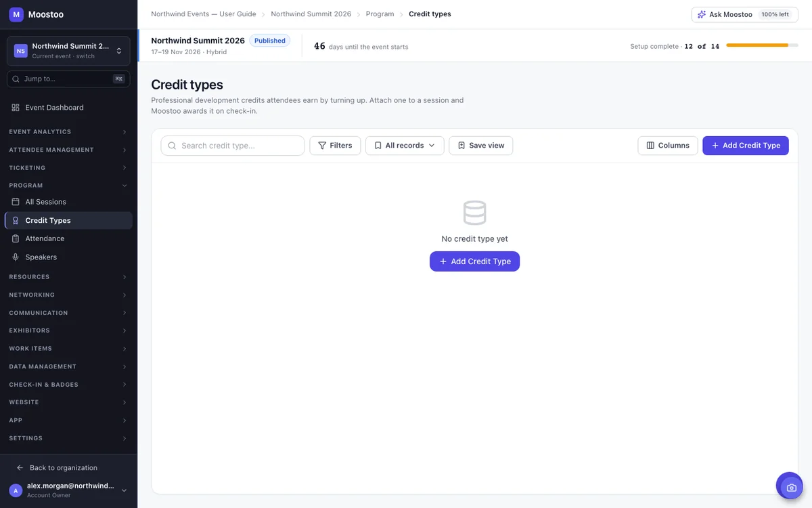
Task: Click the Northwind Summit 2026 breadcrumb
Action: pos(311,14)
